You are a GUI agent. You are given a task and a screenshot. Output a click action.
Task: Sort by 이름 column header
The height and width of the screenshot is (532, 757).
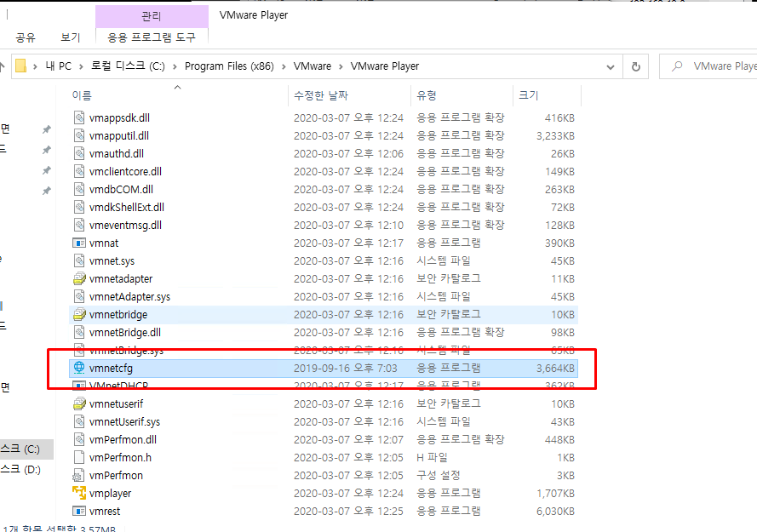click(x=177, y=95)
